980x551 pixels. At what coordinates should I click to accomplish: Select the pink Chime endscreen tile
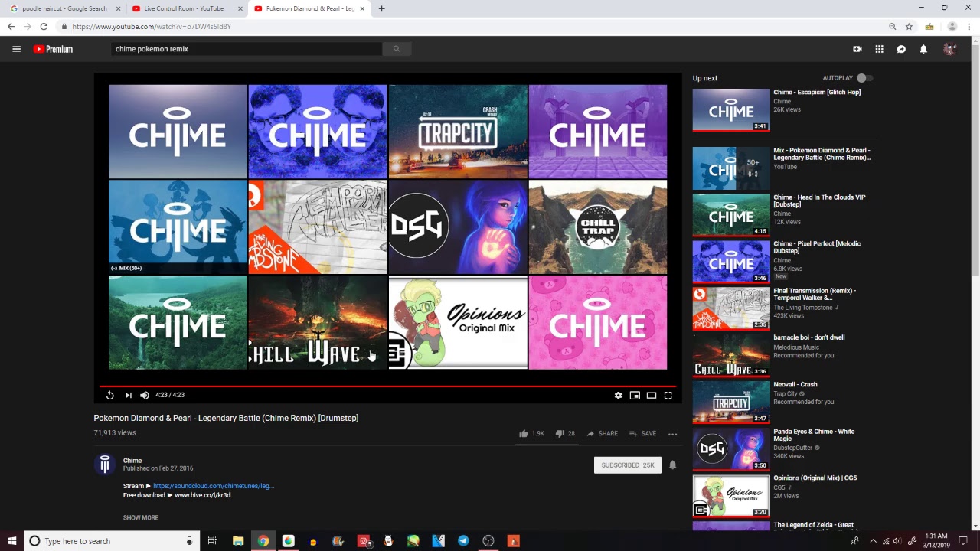point(598,323)
